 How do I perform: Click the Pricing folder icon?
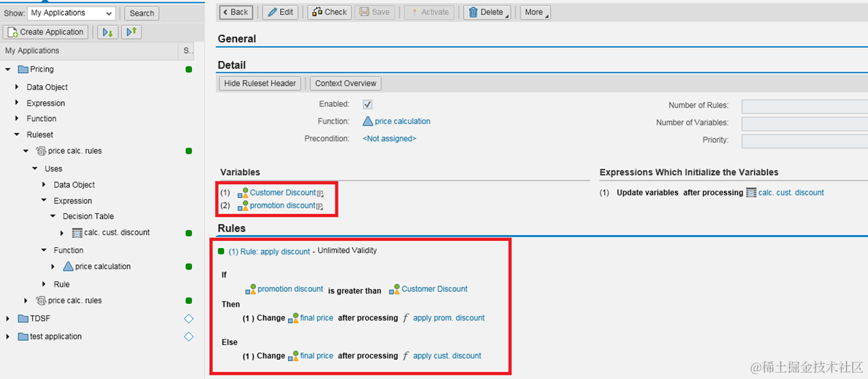click(23, 69)
